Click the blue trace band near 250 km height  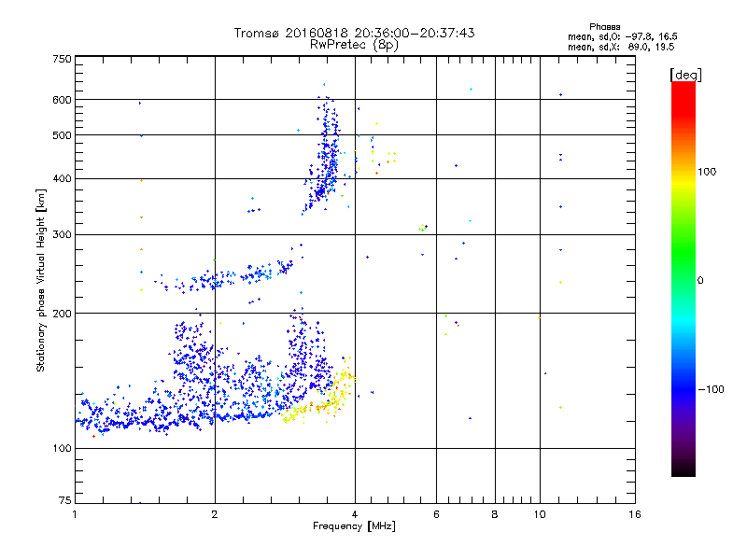[224, 276]
